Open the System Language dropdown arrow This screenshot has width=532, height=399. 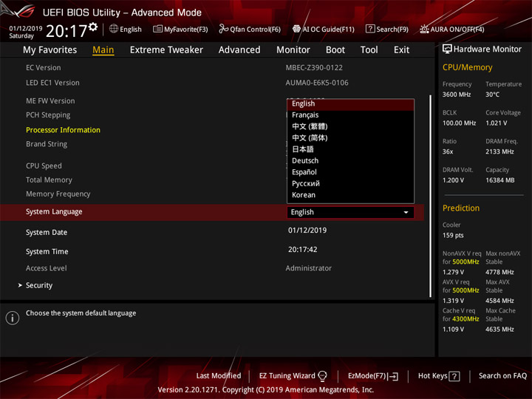coord(406,212)
